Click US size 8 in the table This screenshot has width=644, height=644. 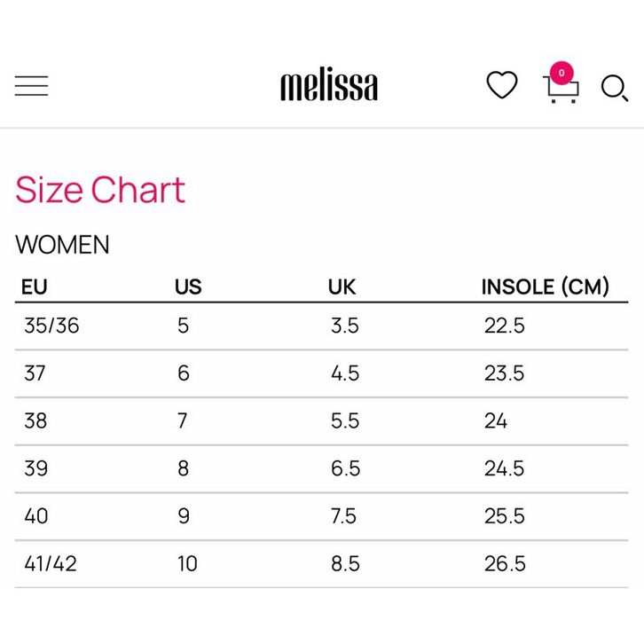click(x=183, y=468)
